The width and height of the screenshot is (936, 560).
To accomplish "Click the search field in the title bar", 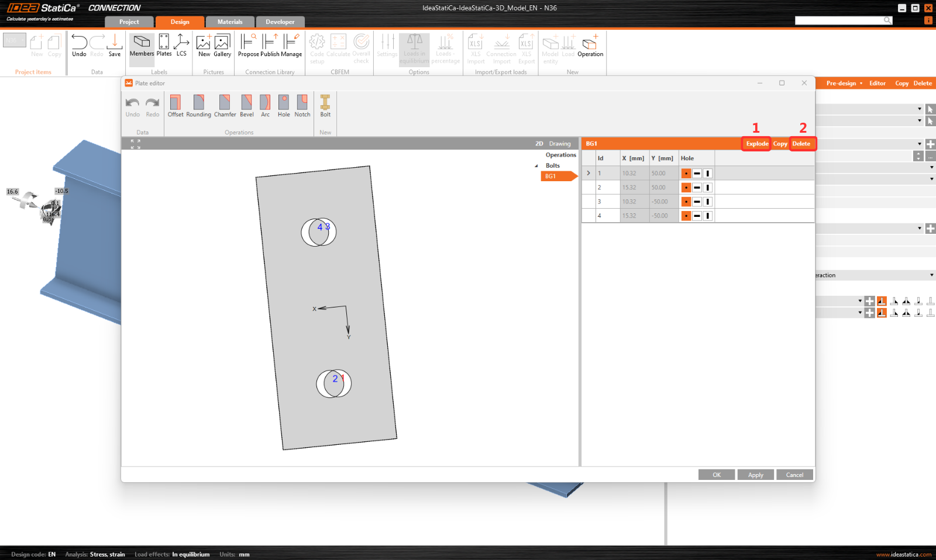I will (839, 20).
